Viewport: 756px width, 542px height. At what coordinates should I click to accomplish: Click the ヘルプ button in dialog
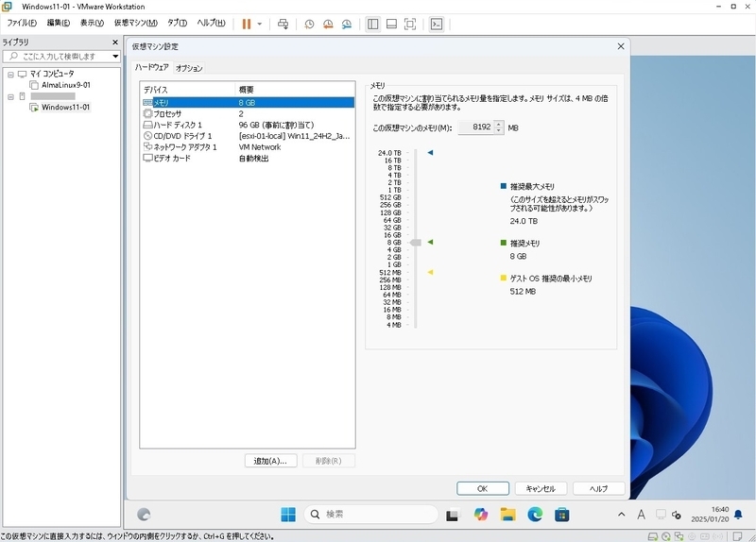point(598,488)
